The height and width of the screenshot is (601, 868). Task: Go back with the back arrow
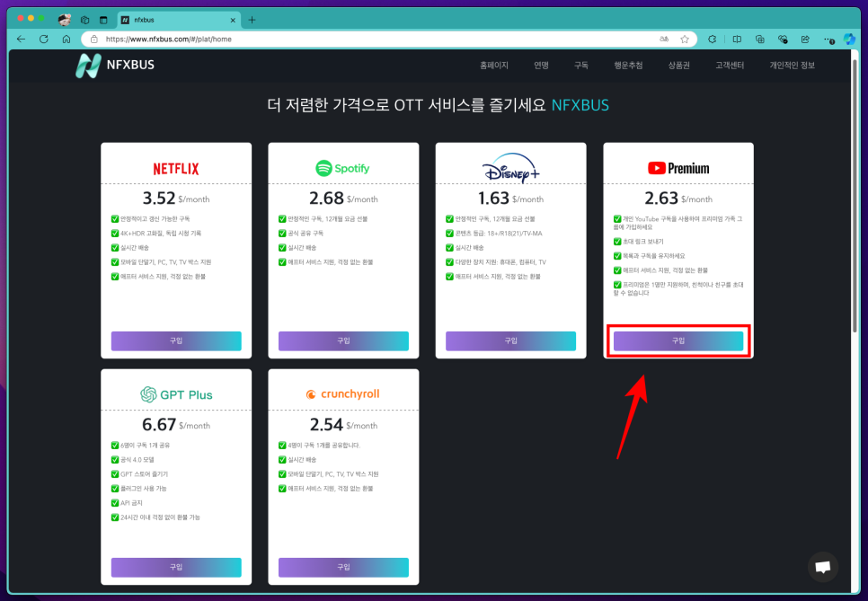click(x=21, y=40)
